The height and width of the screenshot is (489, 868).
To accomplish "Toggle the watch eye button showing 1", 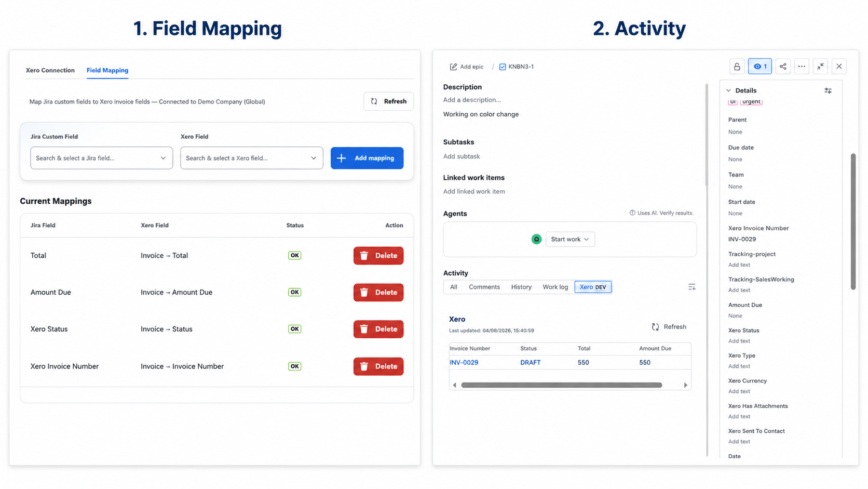I will point(759,67).
